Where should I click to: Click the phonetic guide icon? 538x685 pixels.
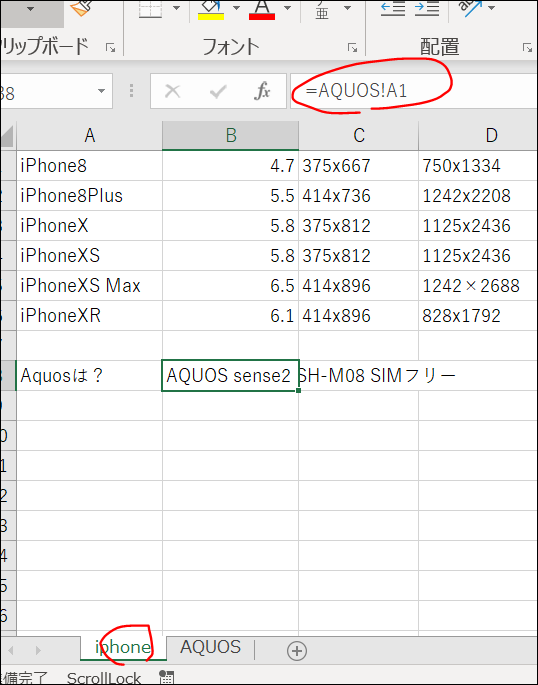tap(322, 9)
